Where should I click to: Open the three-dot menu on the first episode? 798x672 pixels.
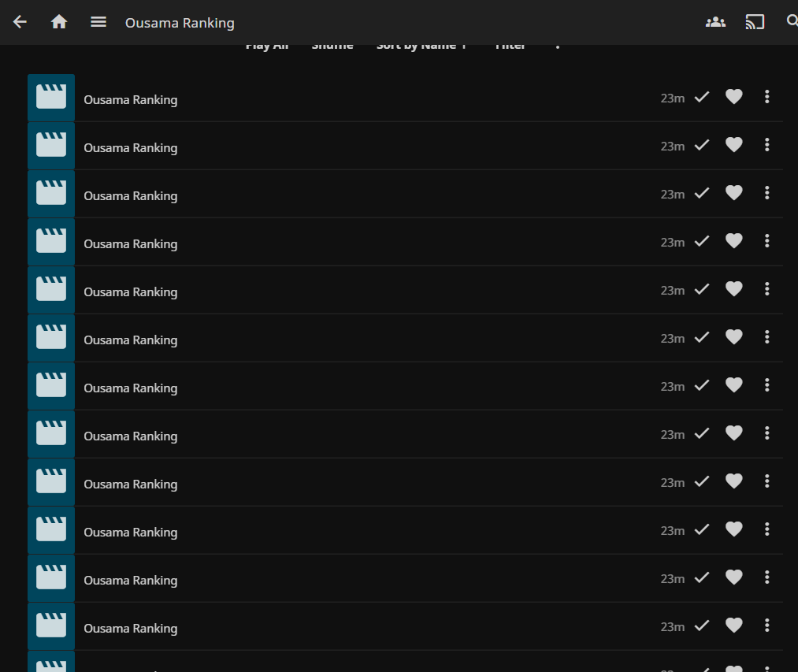(766, 97)
